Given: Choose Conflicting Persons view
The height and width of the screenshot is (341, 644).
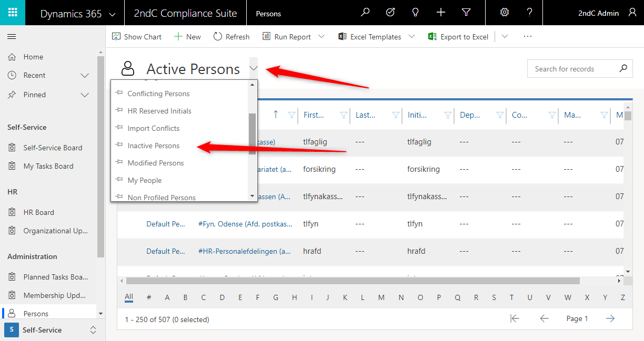Looking at the screenshot, I should tap(158, 94).
